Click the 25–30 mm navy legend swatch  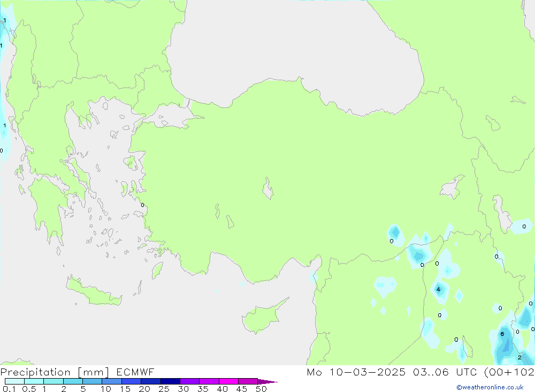point(170,381)
